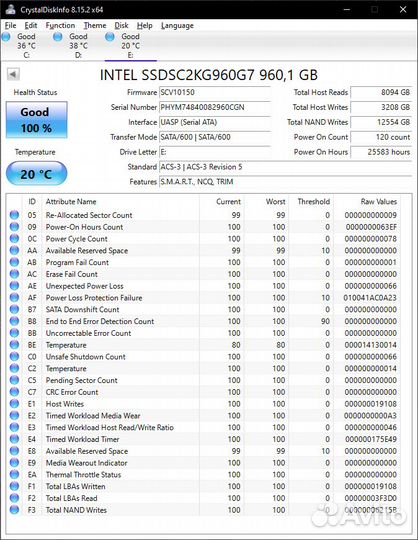The image size is (418, 540).
Task: Click status icon of Uncorrectable Error Count row
Action: (x=14, y=333)
